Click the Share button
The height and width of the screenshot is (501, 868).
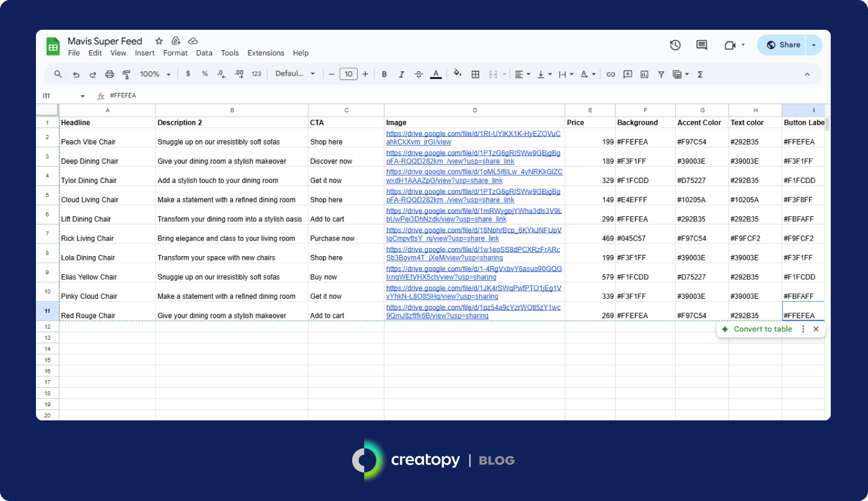(783, 45)
